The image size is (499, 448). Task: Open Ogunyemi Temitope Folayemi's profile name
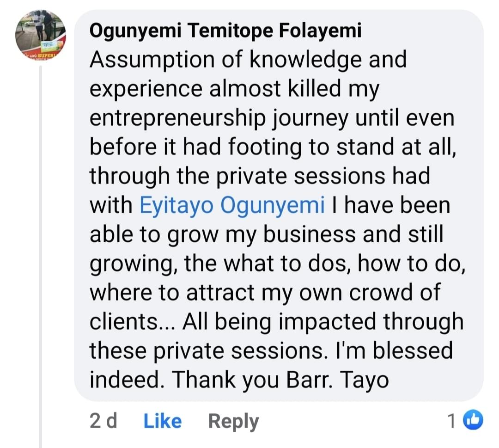[x=225, y=31]
